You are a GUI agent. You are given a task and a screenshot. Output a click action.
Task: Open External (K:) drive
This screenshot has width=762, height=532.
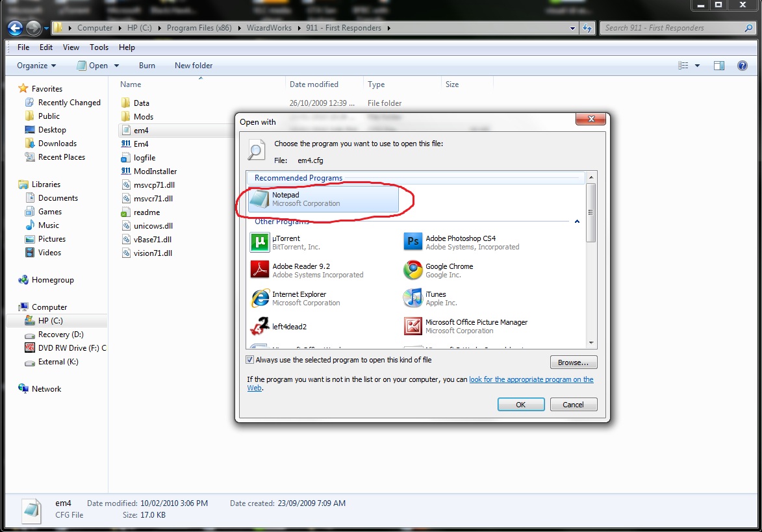click(58, 361)
